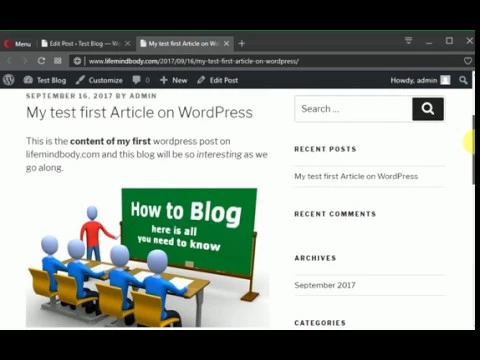
Task: Open the Test Blog dashboard menu
Action: click(44, 80)
